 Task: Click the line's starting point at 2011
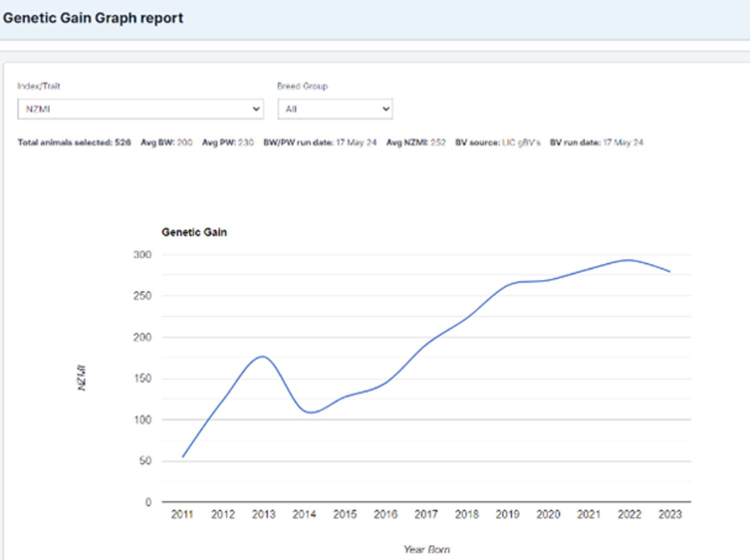[183, 456]
